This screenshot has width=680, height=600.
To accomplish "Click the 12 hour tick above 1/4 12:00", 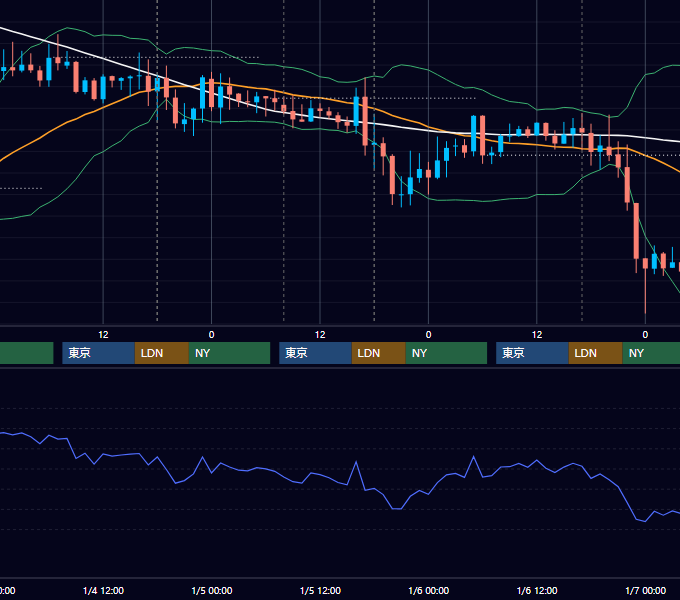I will point(103,335).
